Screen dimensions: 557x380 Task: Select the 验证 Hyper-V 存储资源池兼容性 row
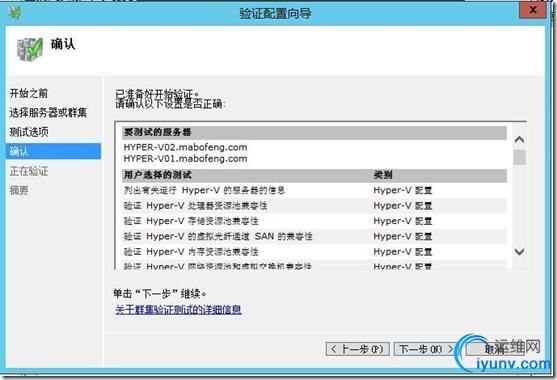pyautogui.click(x=314, y=221)
